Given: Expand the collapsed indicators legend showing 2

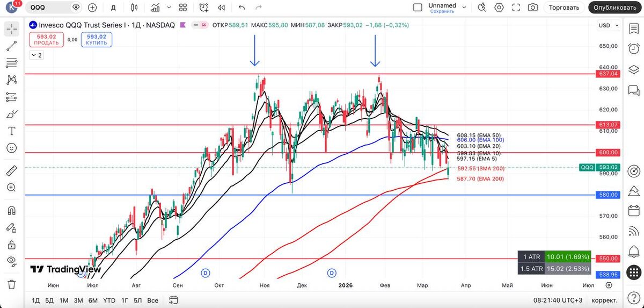Looking at the screenshot, I should 36,55.
